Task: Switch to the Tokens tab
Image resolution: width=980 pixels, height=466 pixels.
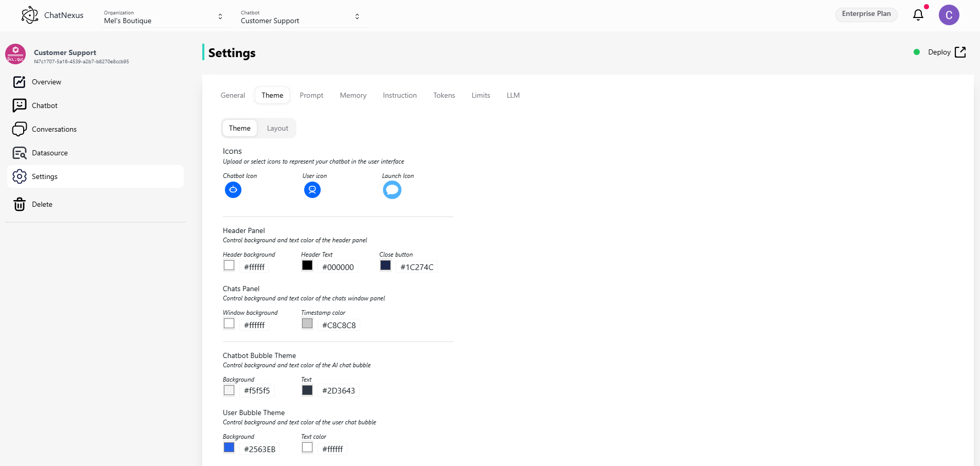Action: (444, 95)
